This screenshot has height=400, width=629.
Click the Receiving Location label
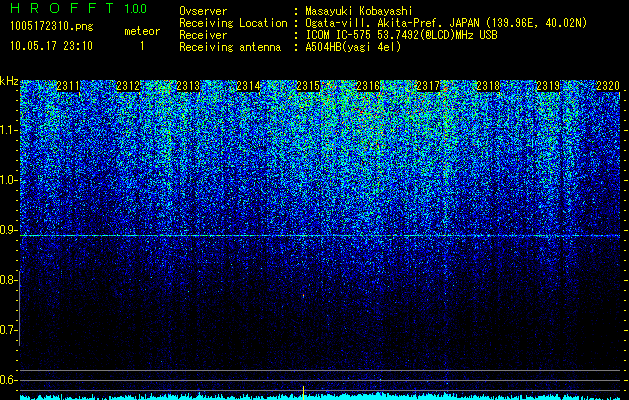pyautogui.click(x=233, y=23)
